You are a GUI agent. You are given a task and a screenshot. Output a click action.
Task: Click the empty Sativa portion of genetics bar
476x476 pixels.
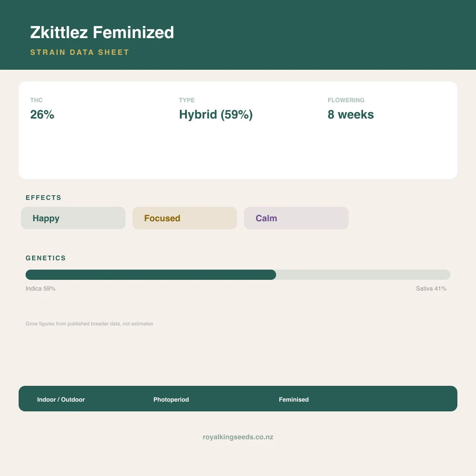[363, 275]
